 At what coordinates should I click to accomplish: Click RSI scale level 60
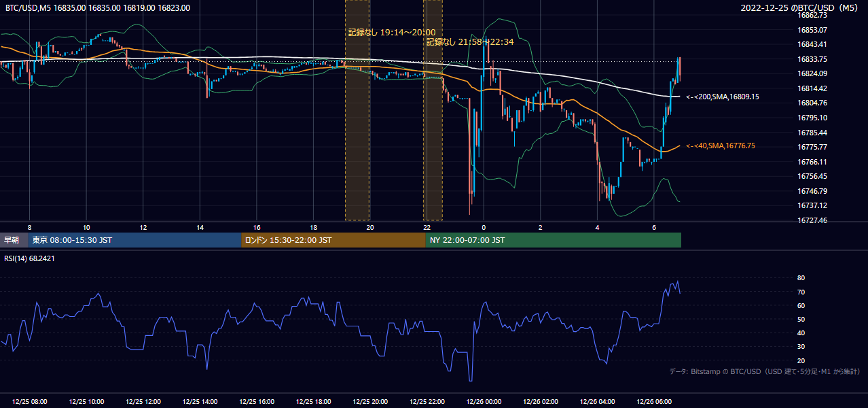click(801, 305)
